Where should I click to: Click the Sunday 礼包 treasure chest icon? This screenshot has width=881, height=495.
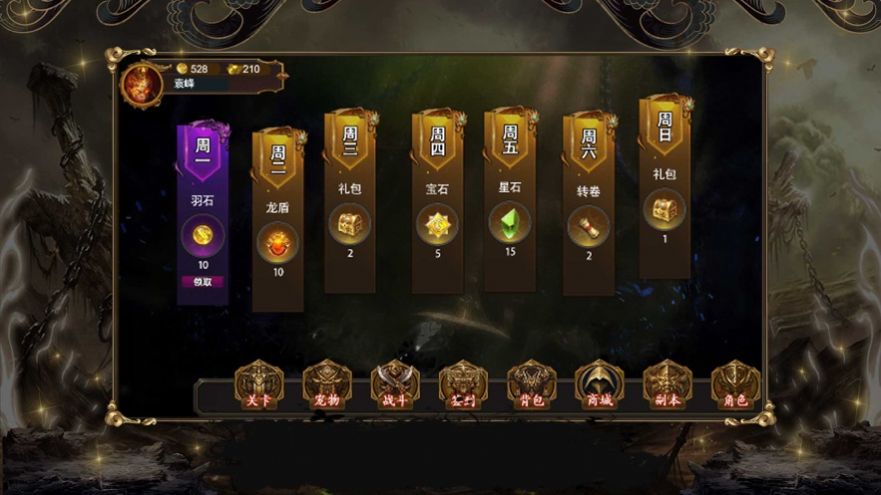(664, 210)
